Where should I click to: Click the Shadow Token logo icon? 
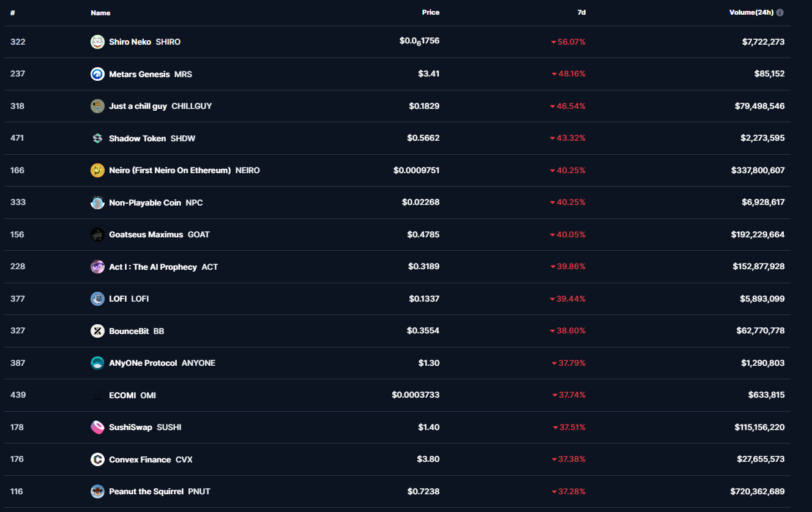pos(97,138)
